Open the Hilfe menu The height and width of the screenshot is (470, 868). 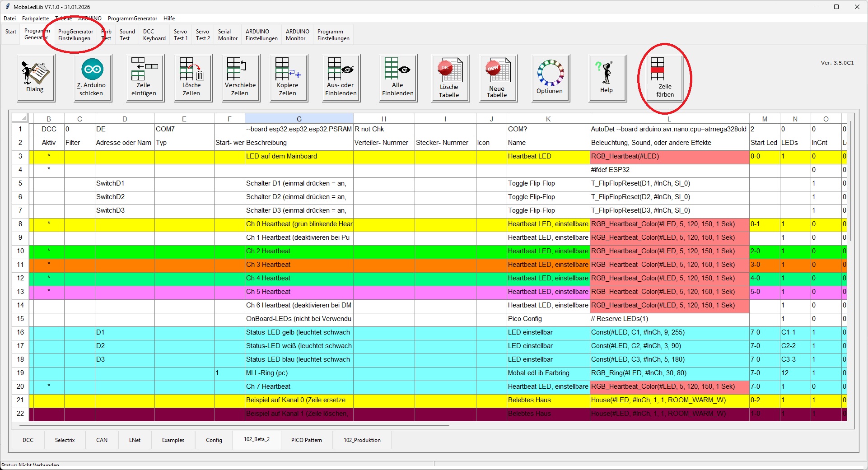tap(169, 19)
